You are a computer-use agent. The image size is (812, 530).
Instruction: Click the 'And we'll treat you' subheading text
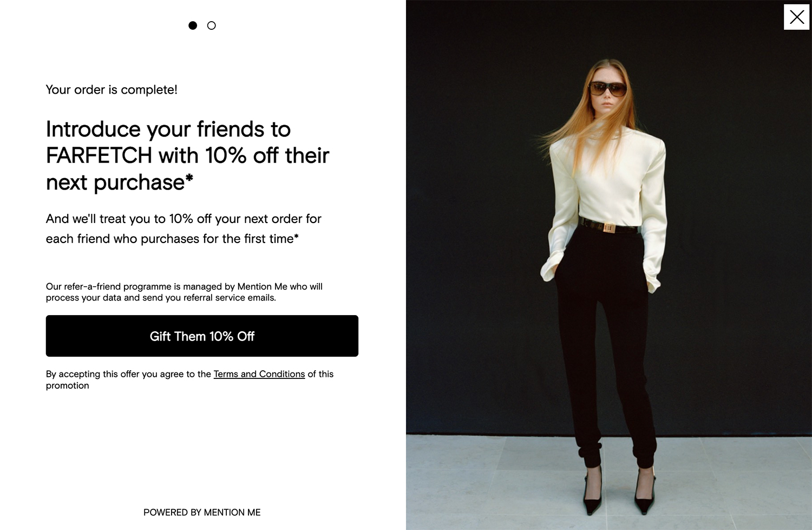pyautogui.click(x=184, y=228)
